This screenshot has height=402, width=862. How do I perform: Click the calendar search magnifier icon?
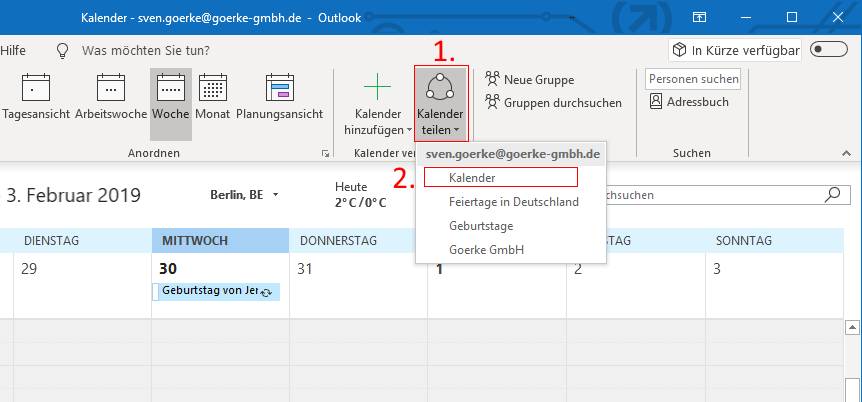pos(833,194)
